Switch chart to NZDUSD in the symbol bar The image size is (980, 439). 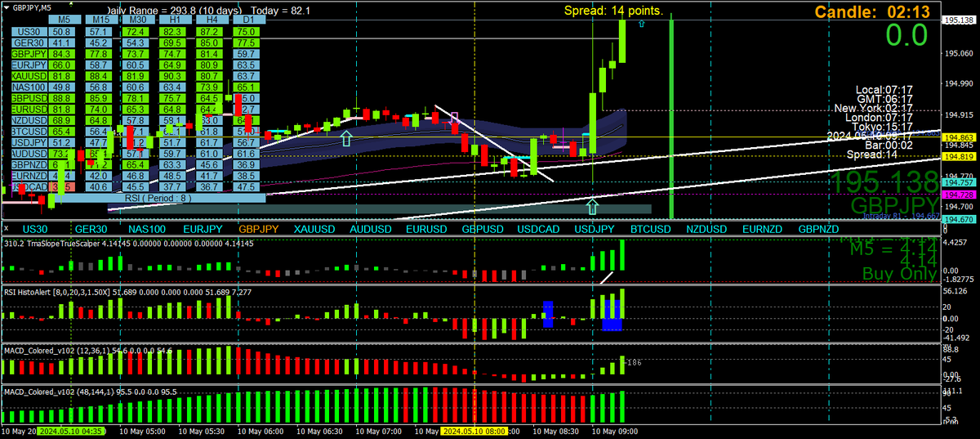(x=706, y=230)
